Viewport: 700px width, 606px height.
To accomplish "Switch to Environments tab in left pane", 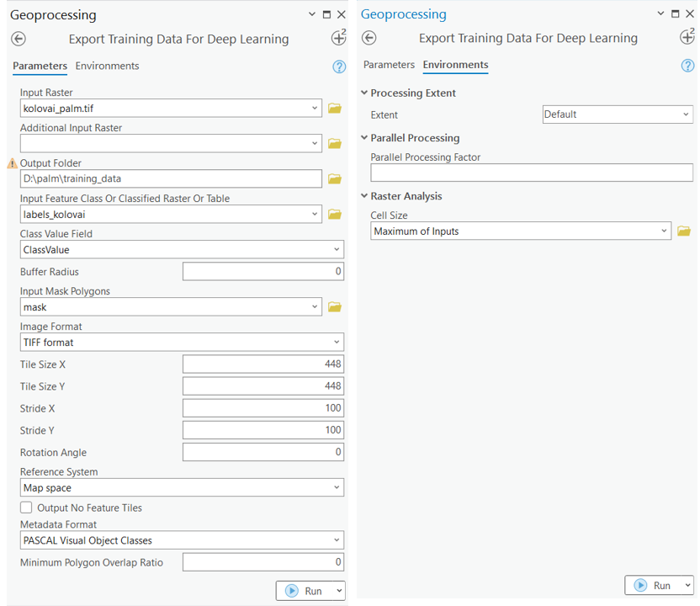I will click(x=107, y=66).
